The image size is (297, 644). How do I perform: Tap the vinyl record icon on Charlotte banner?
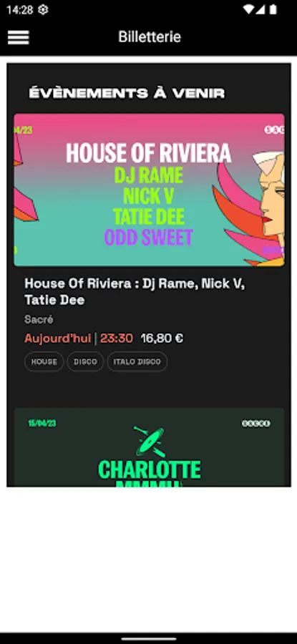click(x=150, y=442)
